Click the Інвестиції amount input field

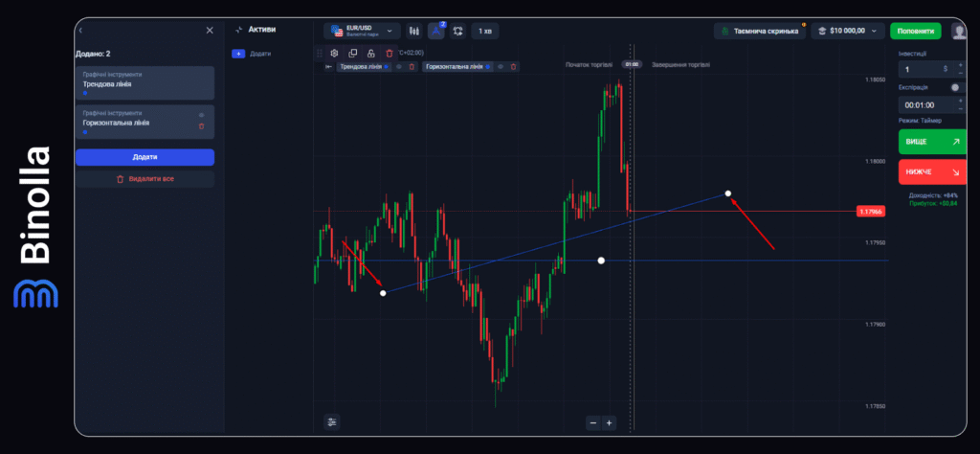coord(919,69)
